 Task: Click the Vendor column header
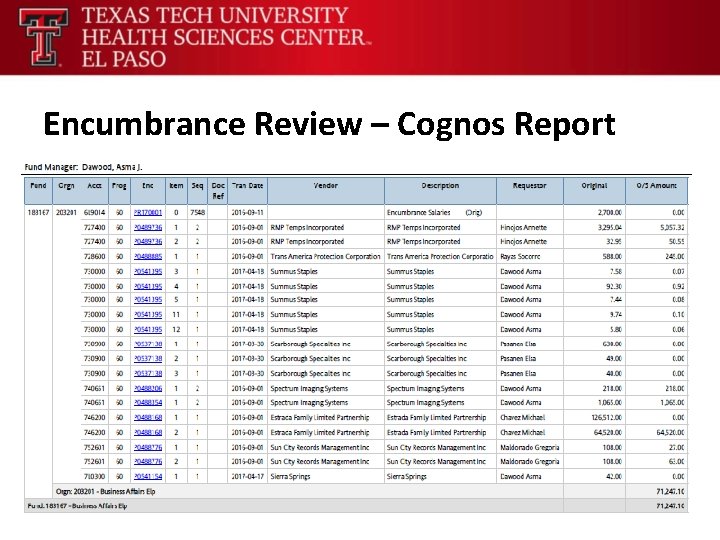pyautogui.click(x=326, y=191)
